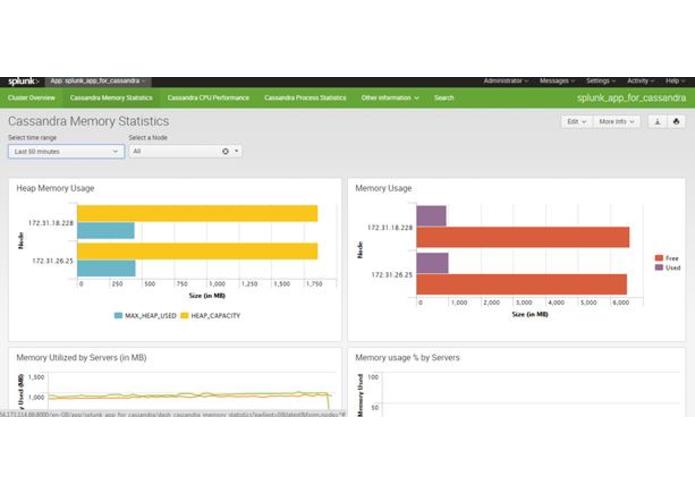This screenshot has height=494, width=695.
Task: Click the Heap Memory Usage panel title
Action: click(55, 188)
